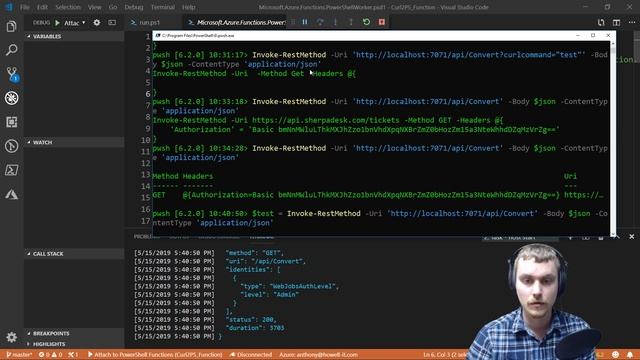The width and height of the screenshot is (640, 360).
Task: Open the Azure view in activity bar
Action: click(11, 195)
